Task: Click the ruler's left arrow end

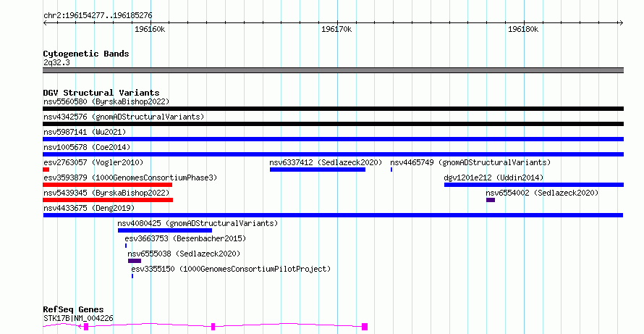Action: click(x=45, y=23)
